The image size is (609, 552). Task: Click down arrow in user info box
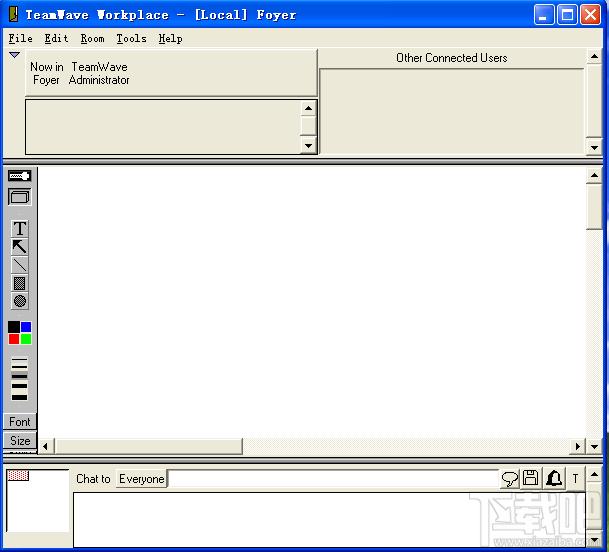tap(308, 146)
